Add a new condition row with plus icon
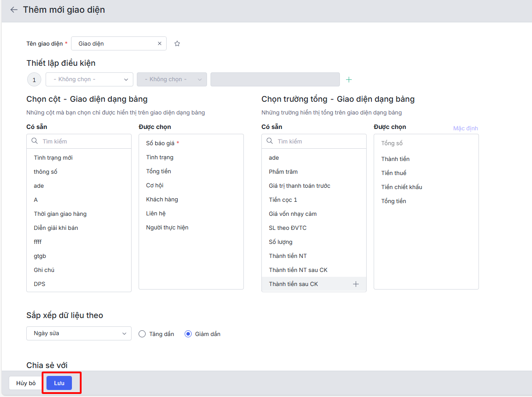The height and width of the screenshot is (397, 532). pyautogui.click(x=349, y=79)
